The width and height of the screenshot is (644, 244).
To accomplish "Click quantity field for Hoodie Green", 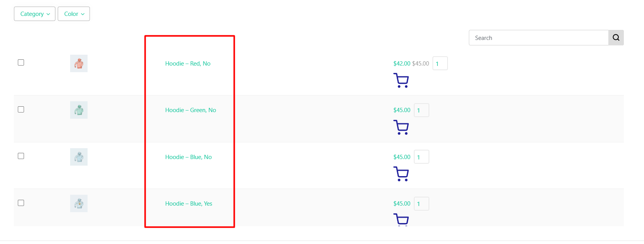I will coord(422,110).
